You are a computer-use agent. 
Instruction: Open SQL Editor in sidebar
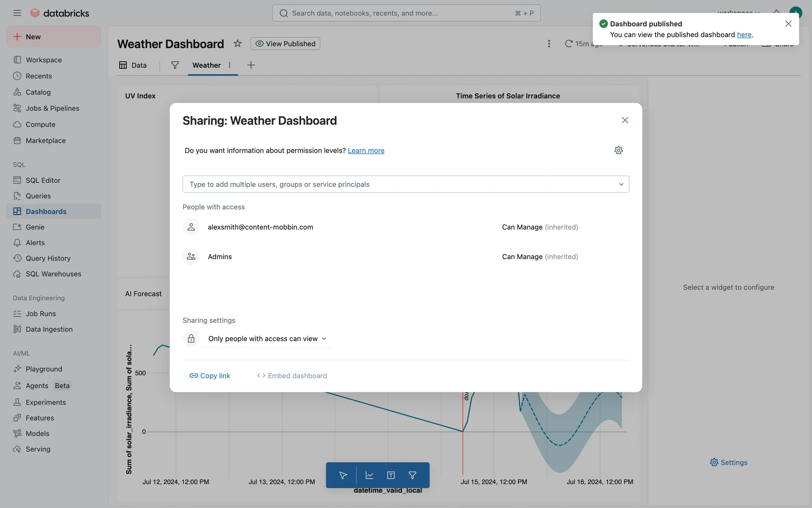click(43, 180)
